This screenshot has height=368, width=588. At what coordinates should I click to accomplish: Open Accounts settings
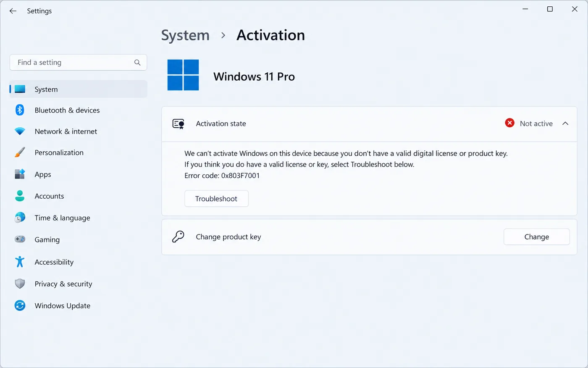tap(78, 196)
